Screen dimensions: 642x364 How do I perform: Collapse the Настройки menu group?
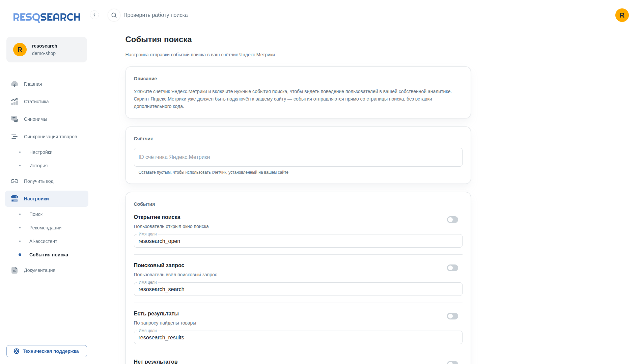coord(47,199)
